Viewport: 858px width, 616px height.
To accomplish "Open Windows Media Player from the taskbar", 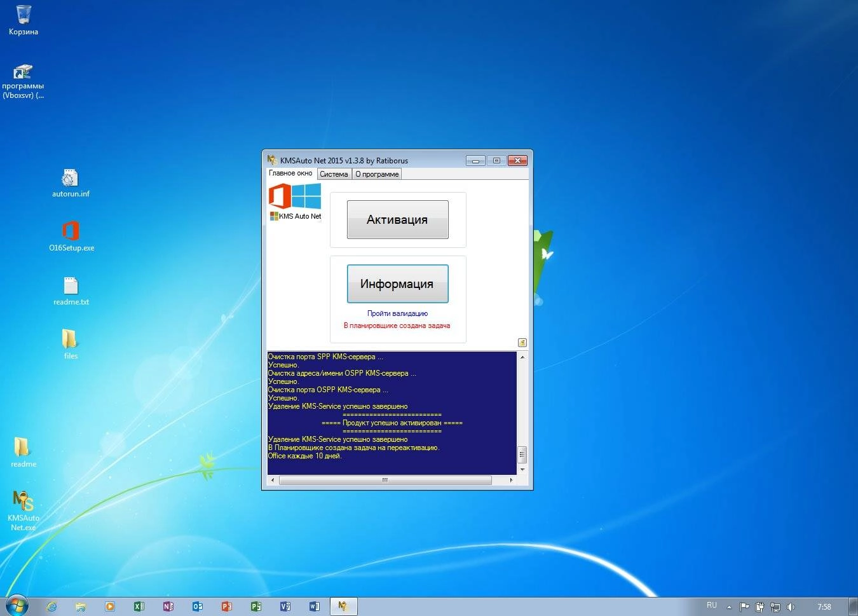I will [x=110, y=606].
